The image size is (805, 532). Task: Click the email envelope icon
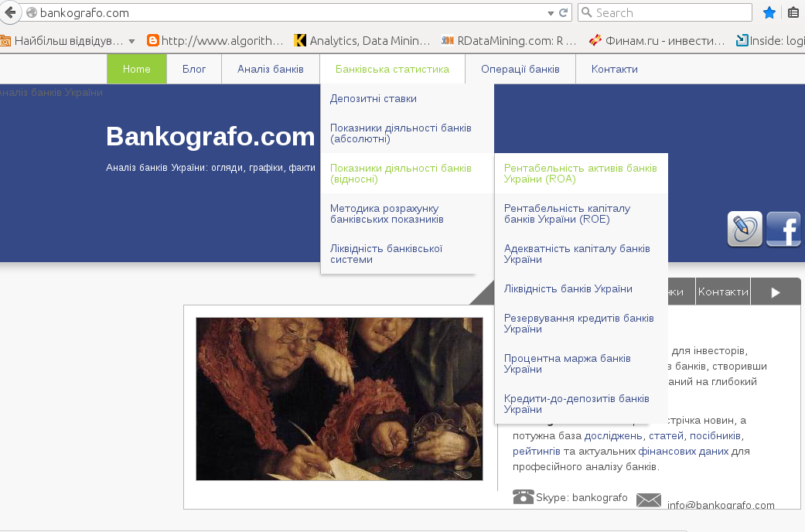coord(648,500)
